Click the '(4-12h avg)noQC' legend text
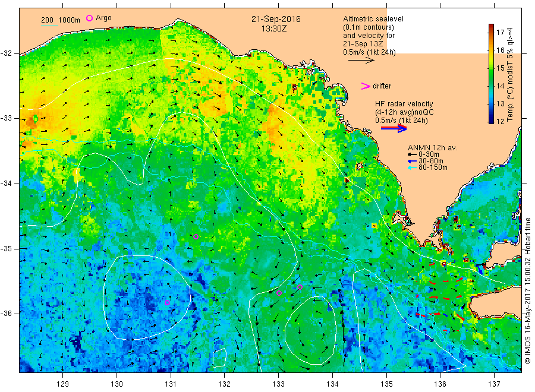 tap(404, 112)
